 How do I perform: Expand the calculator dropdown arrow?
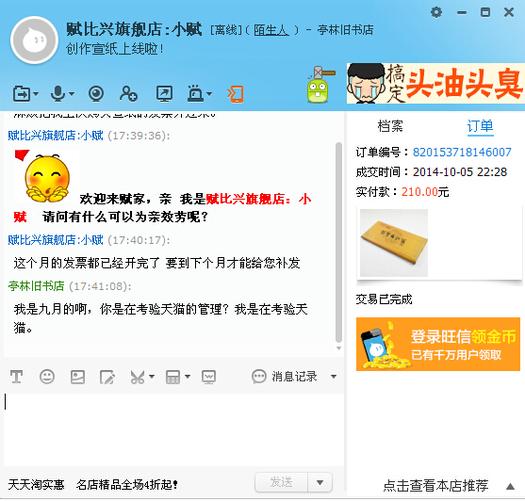click(x=188, y=376)
